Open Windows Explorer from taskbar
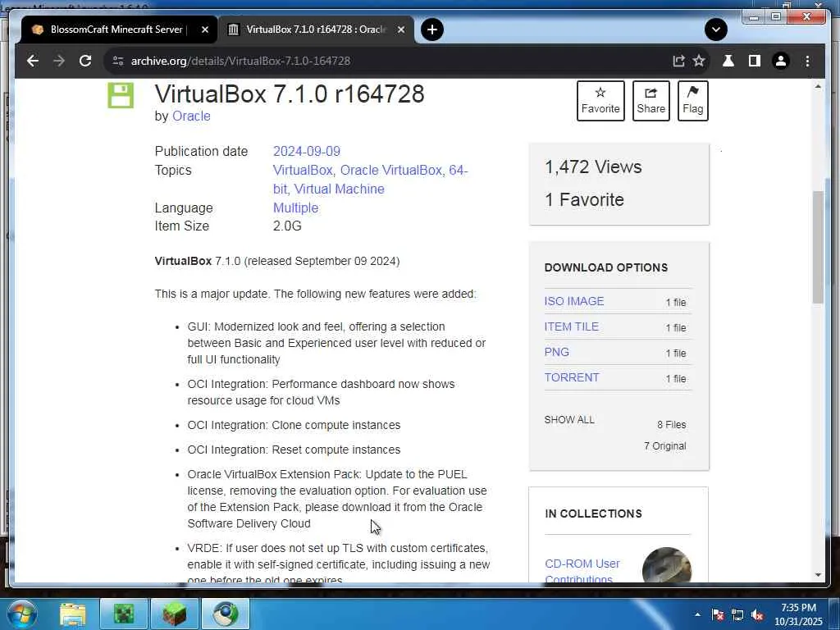The image size is (840, 630). pyautogui.click(x=72, y=614)
